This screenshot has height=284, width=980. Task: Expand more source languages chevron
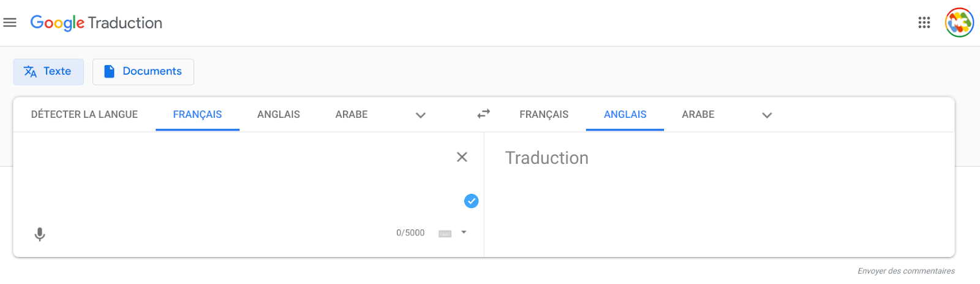point(421,115)
